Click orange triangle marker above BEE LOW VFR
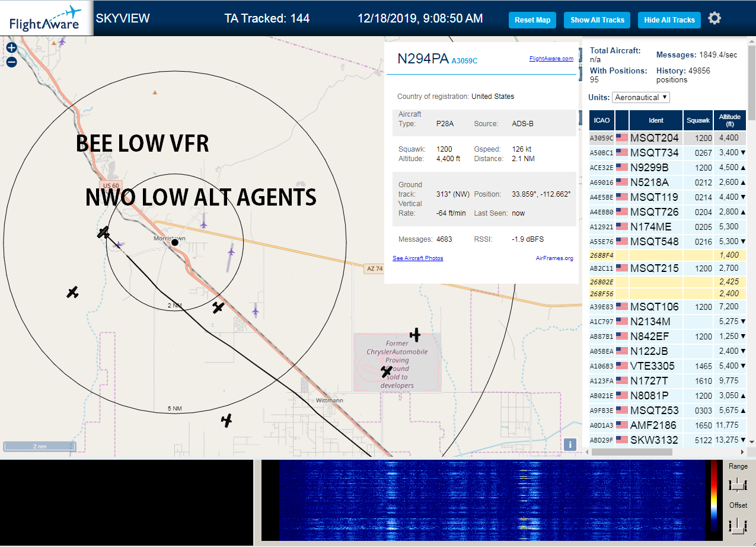 click(155, 92)
